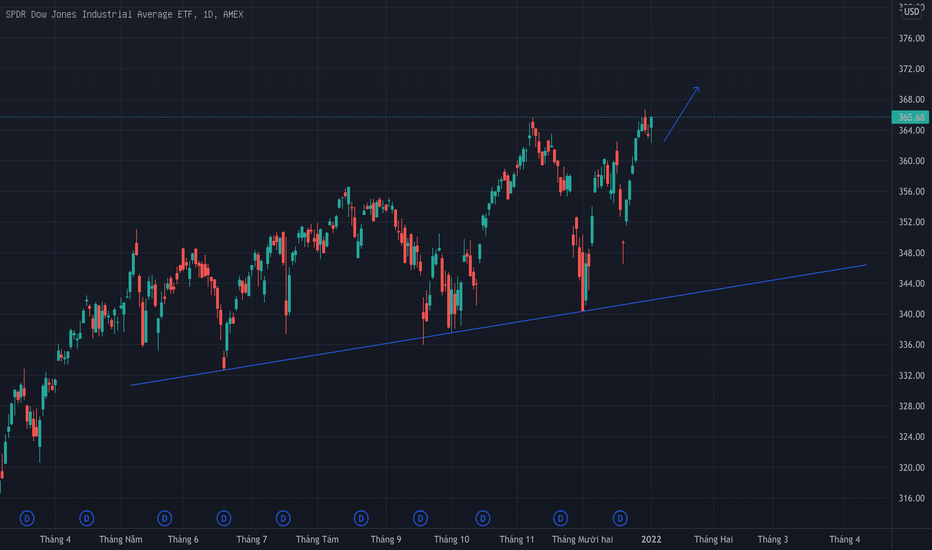
Task: Click the current price label 365.68
Action: tap(911, 117)
